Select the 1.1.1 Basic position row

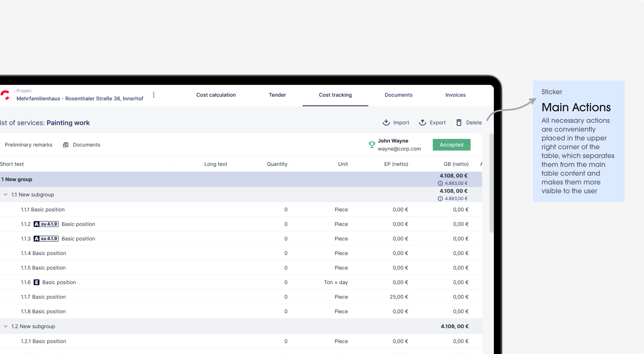(x=241, y=210)
